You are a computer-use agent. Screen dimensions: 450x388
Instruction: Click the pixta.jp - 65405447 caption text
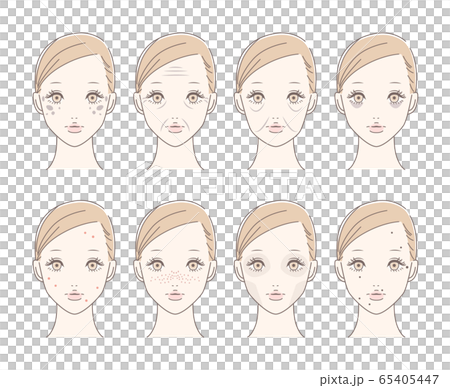pyautogui.click(x=379, y=379)
